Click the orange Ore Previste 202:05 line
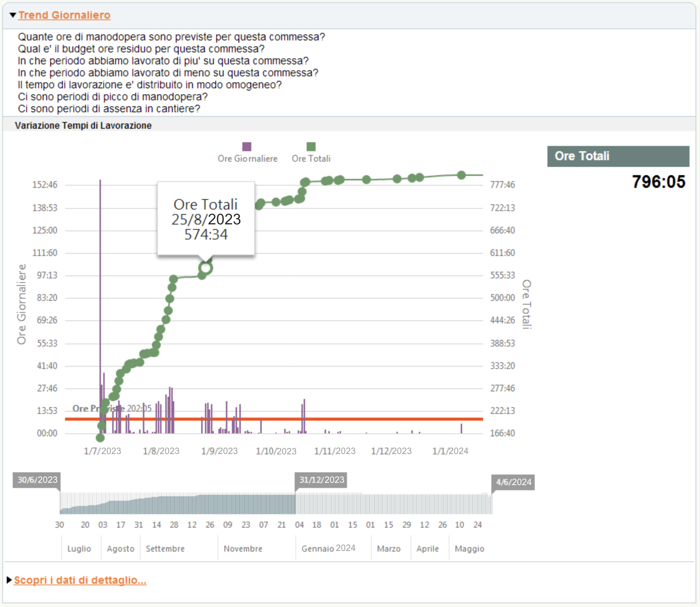The height and width of the screenshot is (607, 700). coord(274,419)
